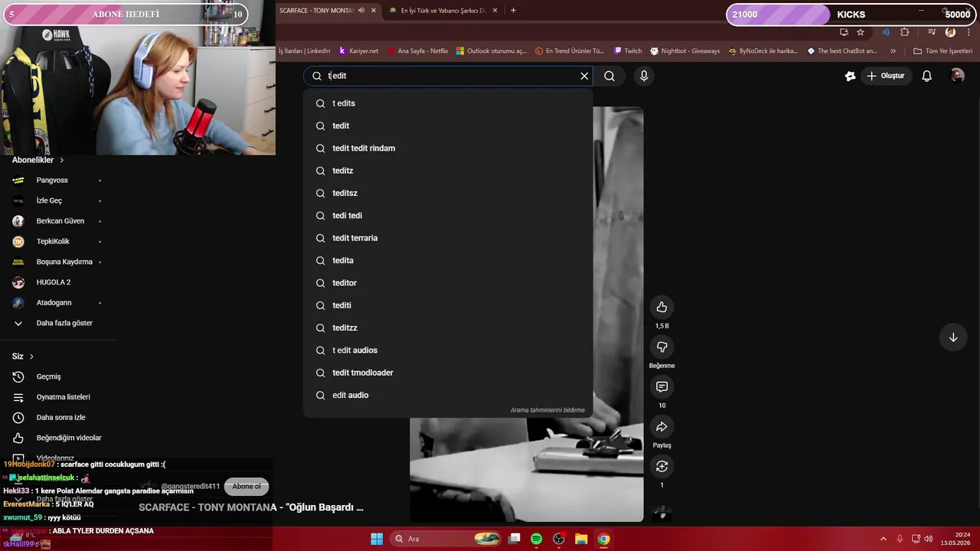980x551 pixels.
Task: Pick suggestion 'tedi tedi'
Action: pos(448,216)
